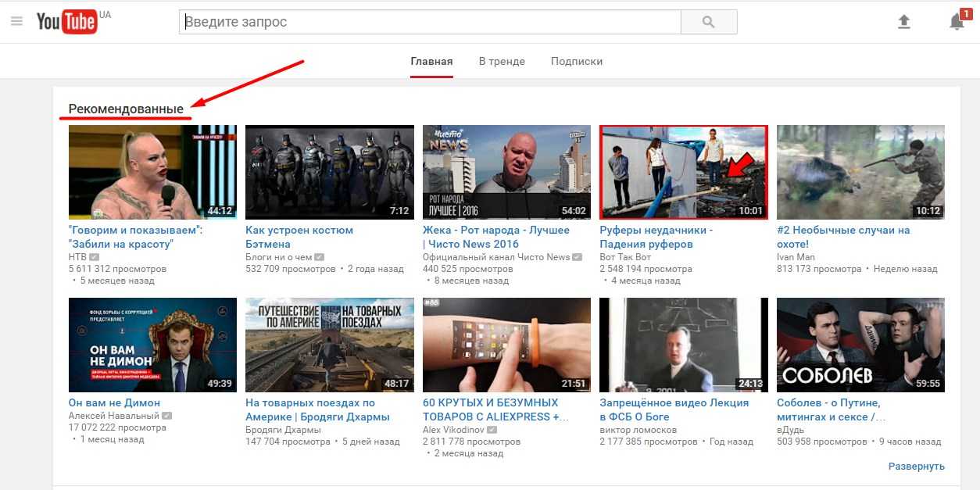The height and width of the screenshot is (490, 980).
Task: Click the upload video arrow icon
Action: tap(904, 23)
